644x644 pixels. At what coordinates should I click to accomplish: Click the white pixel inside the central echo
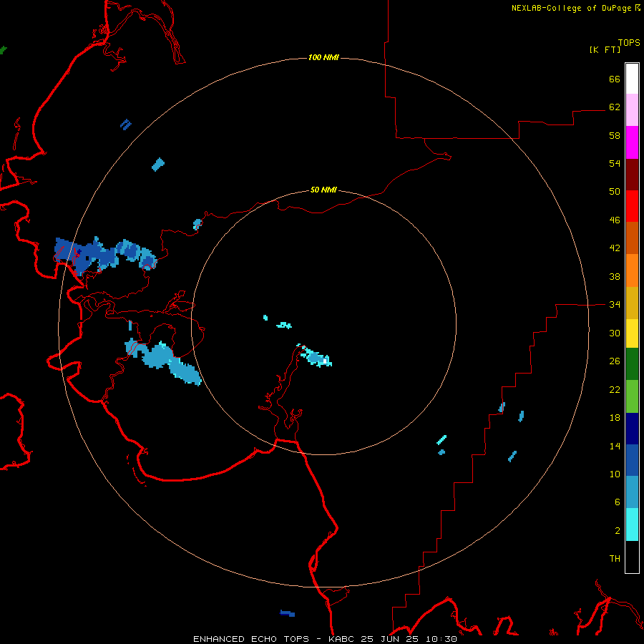point(325,361)
